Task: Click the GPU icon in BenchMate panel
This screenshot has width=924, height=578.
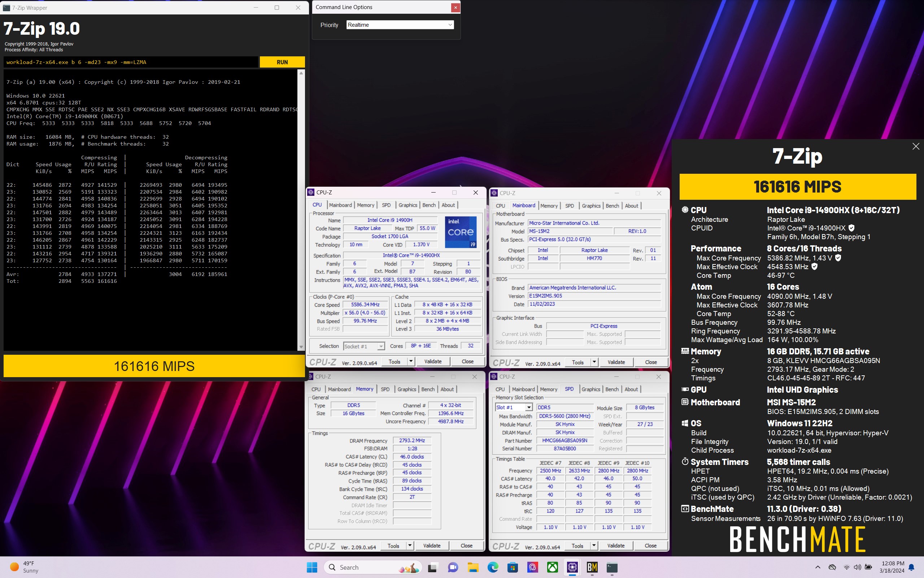Action: click(685, 389)
